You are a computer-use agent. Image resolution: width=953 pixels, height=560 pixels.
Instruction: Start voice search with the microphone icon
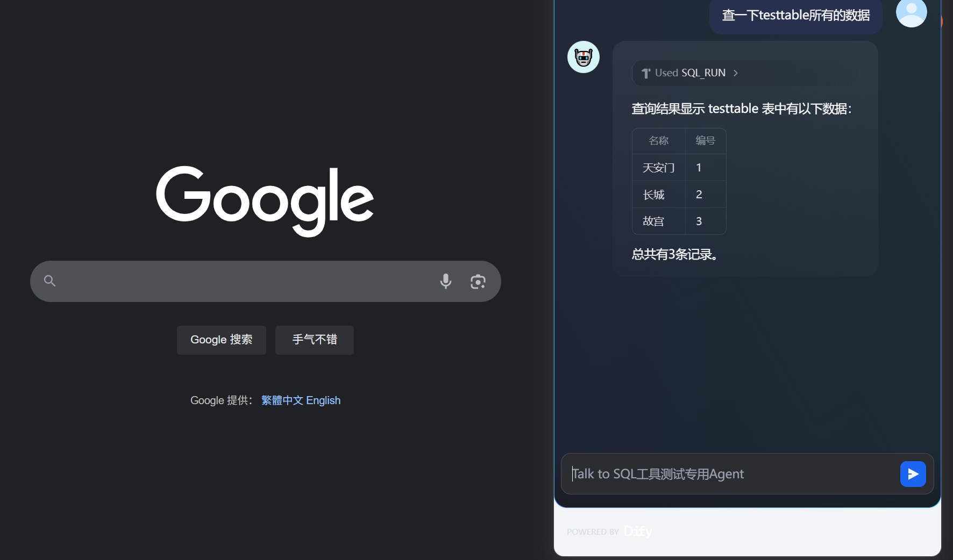coord(446,281)
